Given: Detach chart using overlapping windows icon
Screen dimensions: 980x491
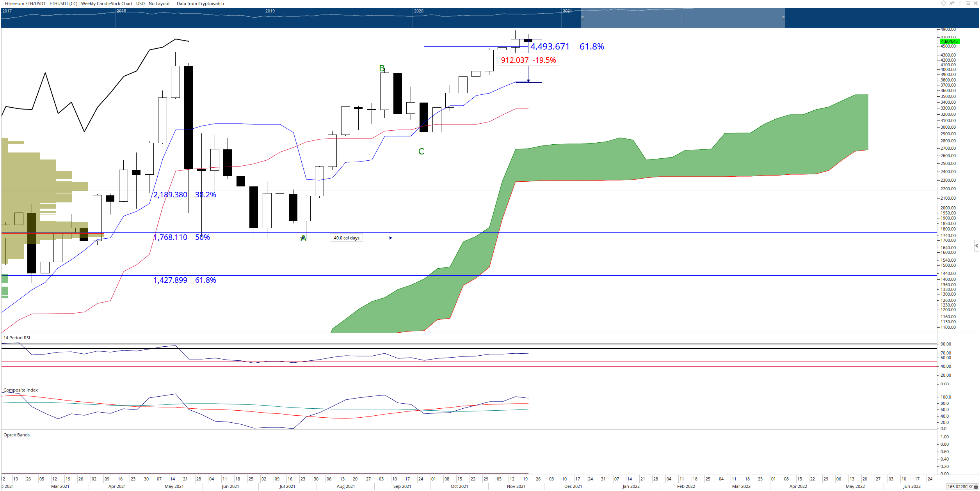Looking at the screenshot, I should coord(968,3).
